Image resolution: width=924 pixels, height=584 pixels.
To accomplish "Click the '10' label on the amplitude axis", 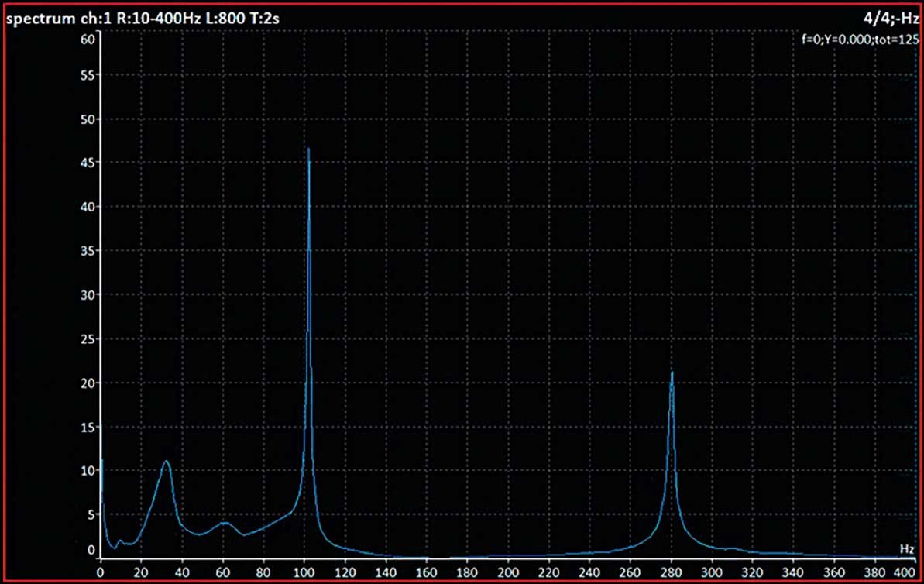I will coord(88,470).
